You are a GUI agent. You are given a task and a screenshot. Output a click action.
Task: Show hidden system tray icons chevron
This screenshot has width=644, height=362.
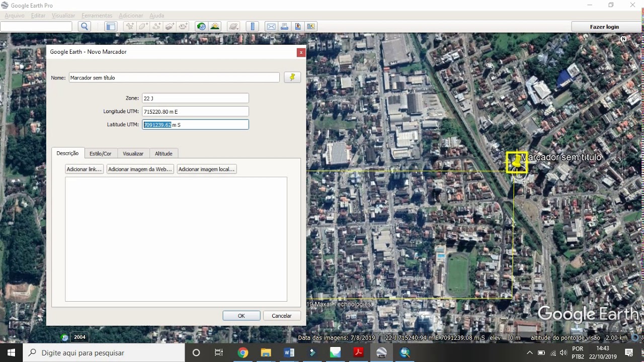click(530, 352)
